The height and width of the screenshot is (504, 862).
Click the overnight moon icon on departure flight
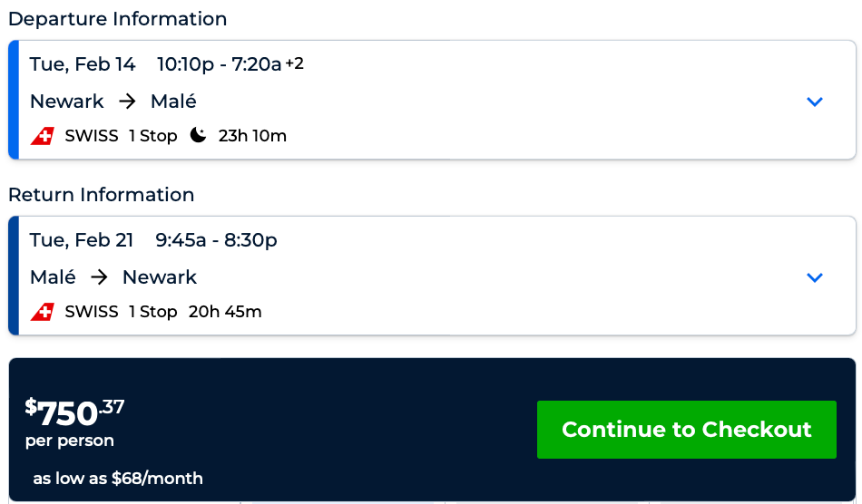[198, 135]
